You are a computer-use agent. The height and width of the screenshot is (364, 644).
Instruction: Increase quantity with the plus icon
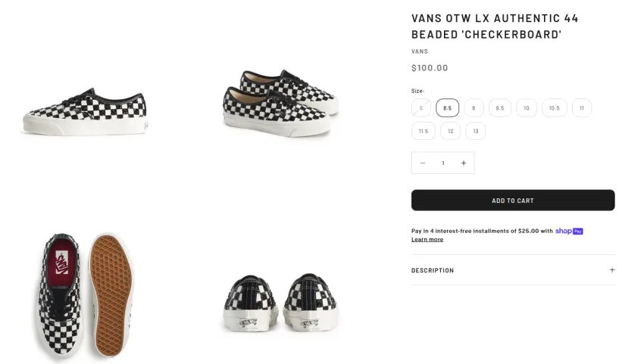pyautogui.click(x=463, y=163)
